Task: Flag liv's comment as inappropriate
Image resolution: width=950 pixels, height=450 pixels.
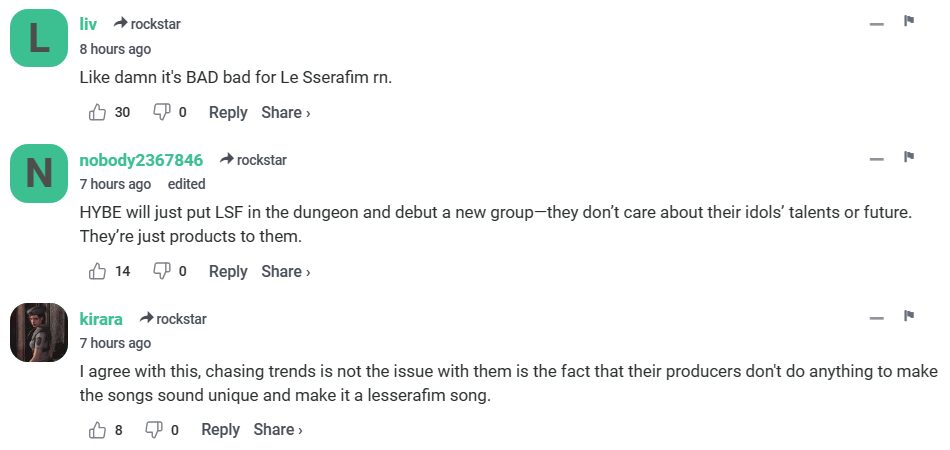Action: tap(909, 21)
